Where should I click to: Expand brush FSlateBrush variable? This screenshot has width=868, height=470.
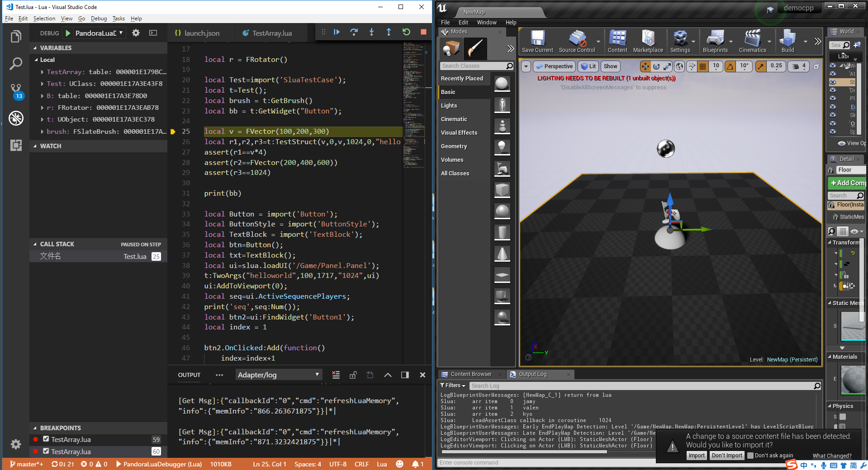[x=42, y=132]
